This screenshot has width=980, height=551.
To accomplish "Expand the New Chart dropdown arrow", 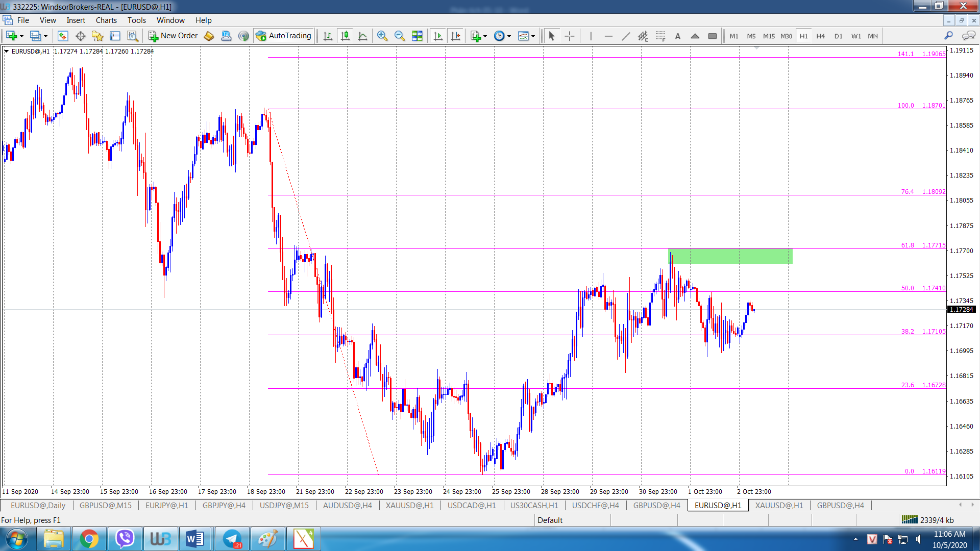I will (x=21, y=36).
